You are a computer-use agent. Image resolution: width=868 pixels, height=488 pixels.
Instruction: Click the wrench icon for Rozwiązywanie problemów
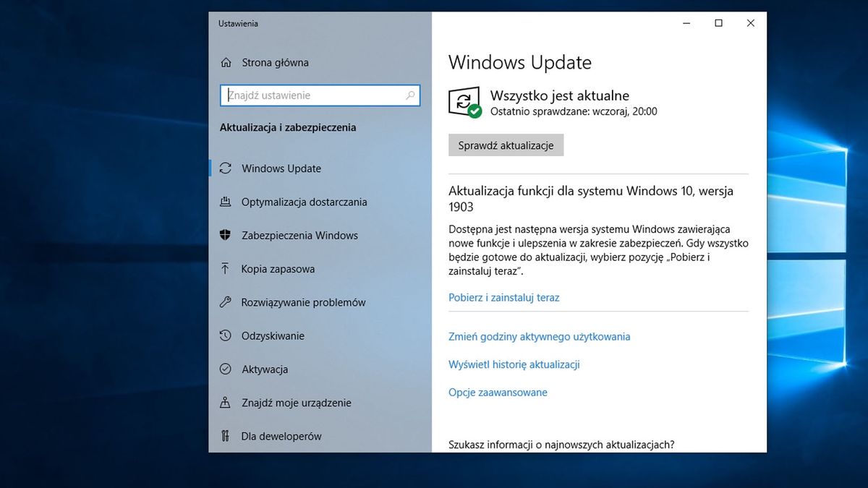[226, 302]
